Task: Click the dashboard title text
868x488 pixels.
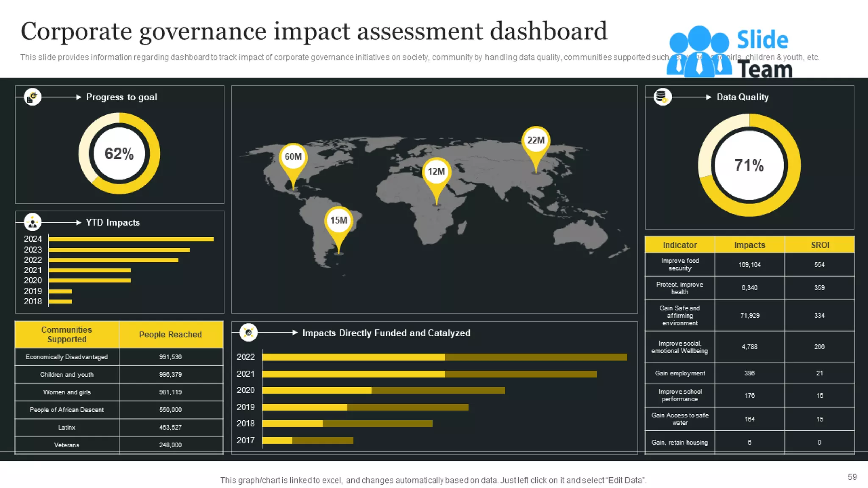Action: (314, 31)
